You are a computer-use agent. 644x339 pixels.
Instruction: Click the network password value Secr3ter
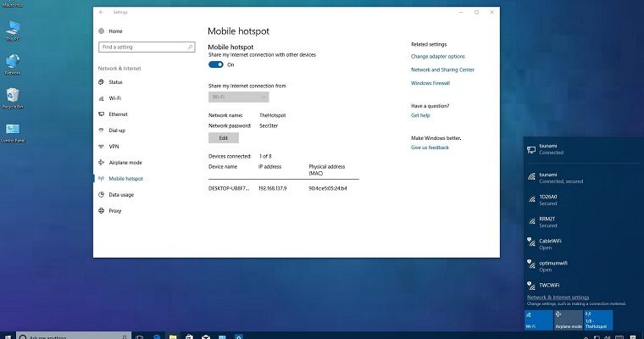pos(269,125)
